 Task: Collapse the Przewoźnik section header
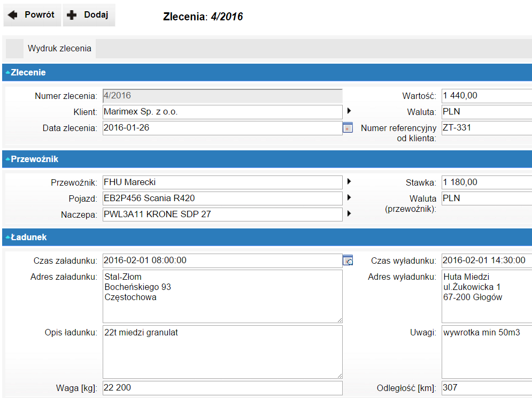(32, 159)
